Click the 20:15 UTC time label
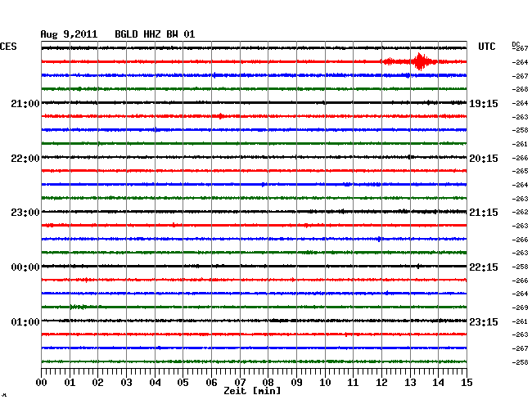532x404 pixels. (483, 158)
